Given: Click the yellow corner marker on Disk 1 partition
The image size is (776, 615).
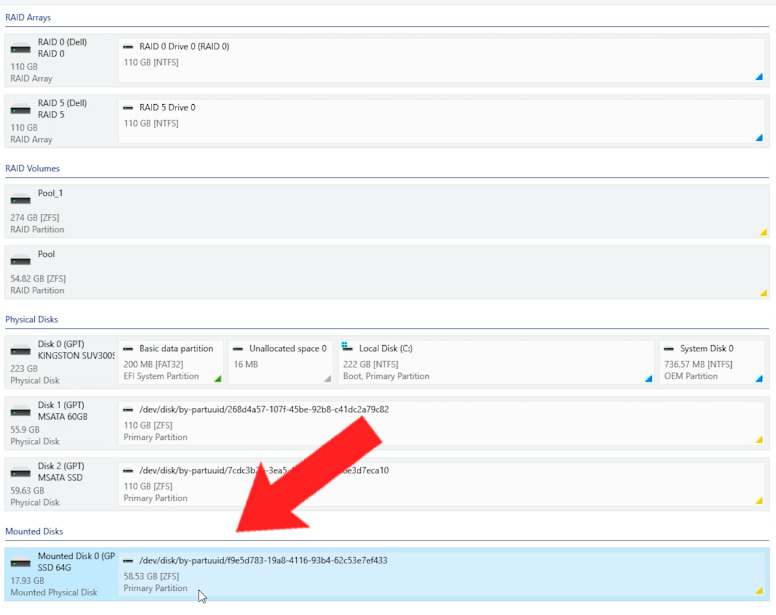Looking at the screenshot, I should [759, 439].
